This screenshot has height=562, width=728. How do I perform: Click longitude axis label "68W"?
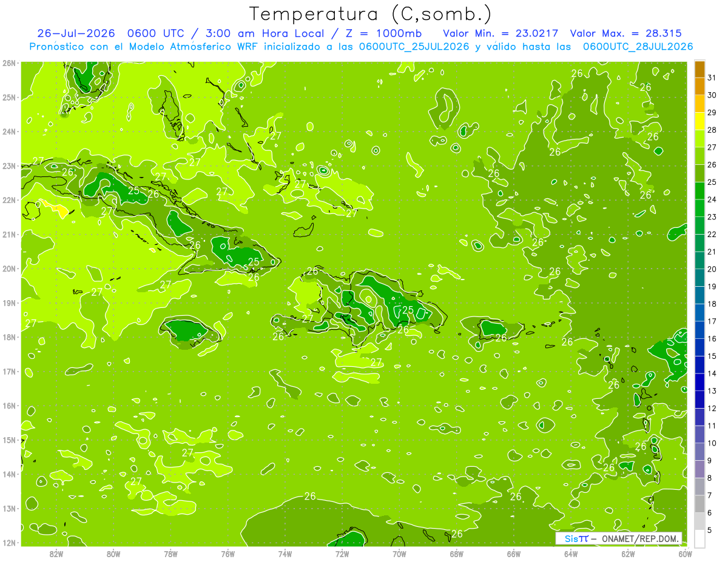(457, 554)
